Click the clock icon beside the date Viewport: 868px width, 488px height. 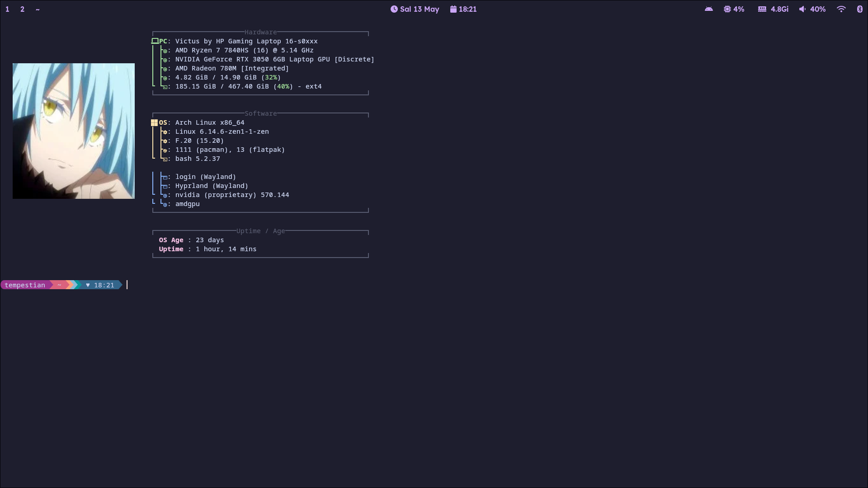tap(394, 9)
